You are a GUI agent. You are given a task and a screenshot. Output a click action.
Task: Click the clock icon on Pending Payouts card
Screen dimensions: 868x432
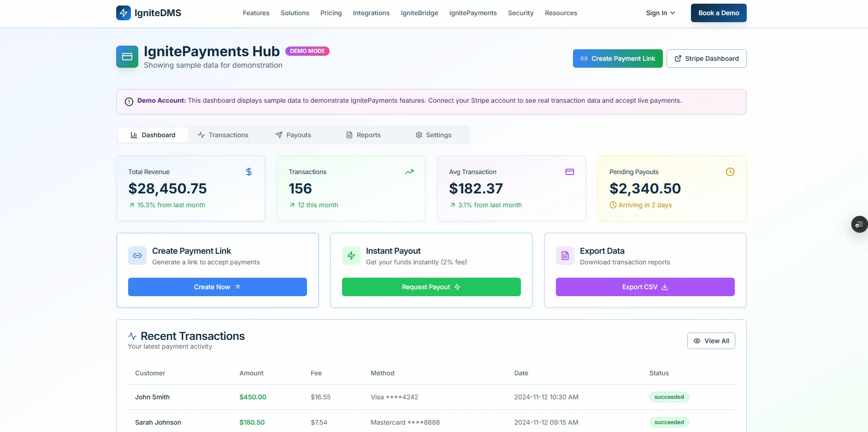click(730, 172)
